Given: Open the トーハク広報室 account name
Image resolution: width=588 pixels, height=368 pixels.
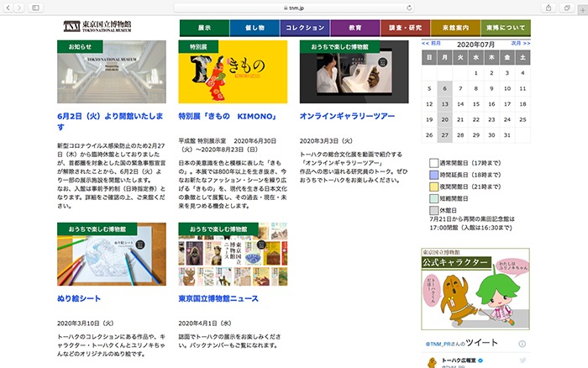Looking at the screenshot, I should point(459,360).
